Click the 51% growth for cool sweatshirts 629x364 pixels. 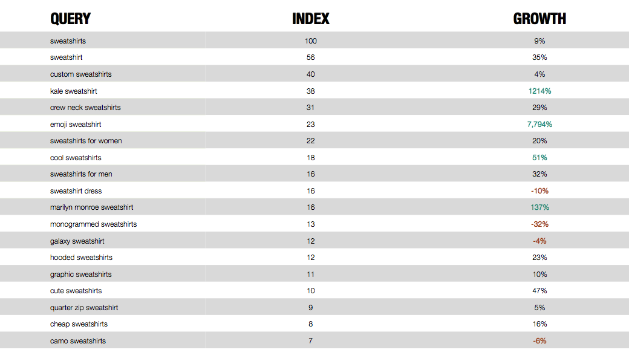coord(539,158)
